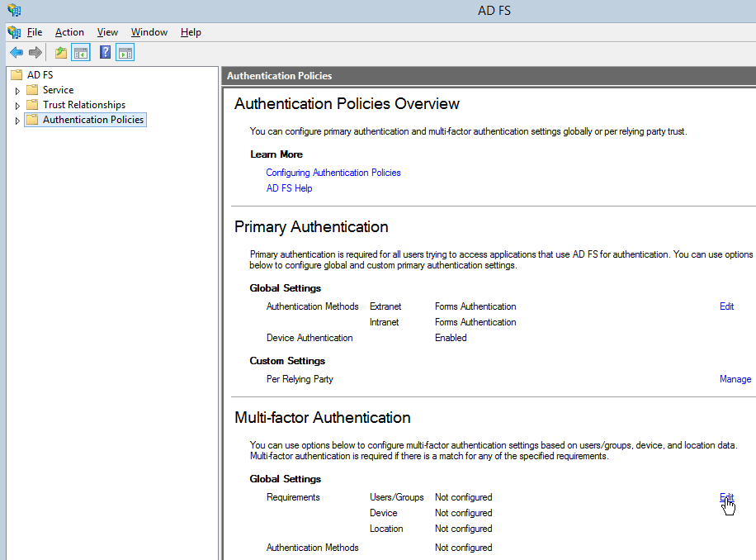Click the AD FS icon in the menu bar
Image resolution: width=756 pixels, height=560 pixels.
coord(14,32)
